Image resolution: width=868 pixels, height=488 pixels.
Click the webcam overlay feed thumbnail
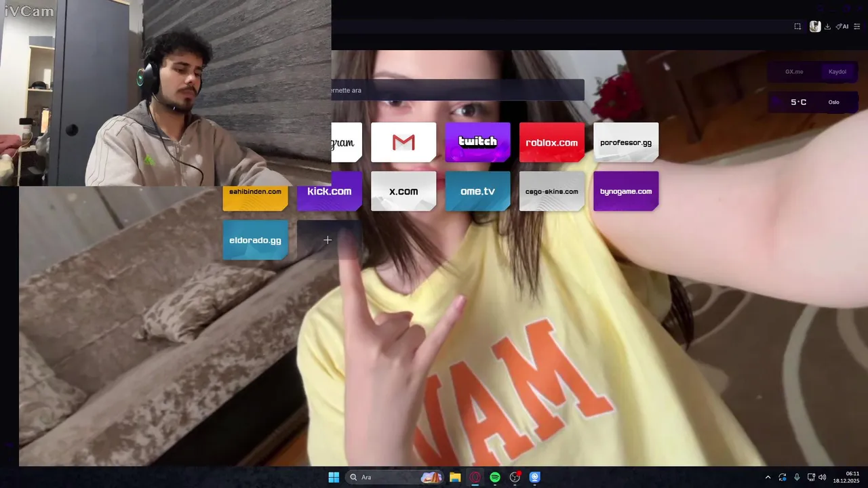click(x=165, y=93)
